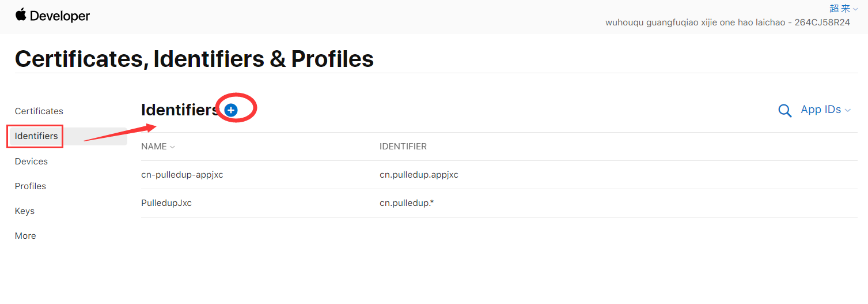Select Identifiers in the sidebar
Viewport: 868px width, 304px height.
(x=36, y=136)
